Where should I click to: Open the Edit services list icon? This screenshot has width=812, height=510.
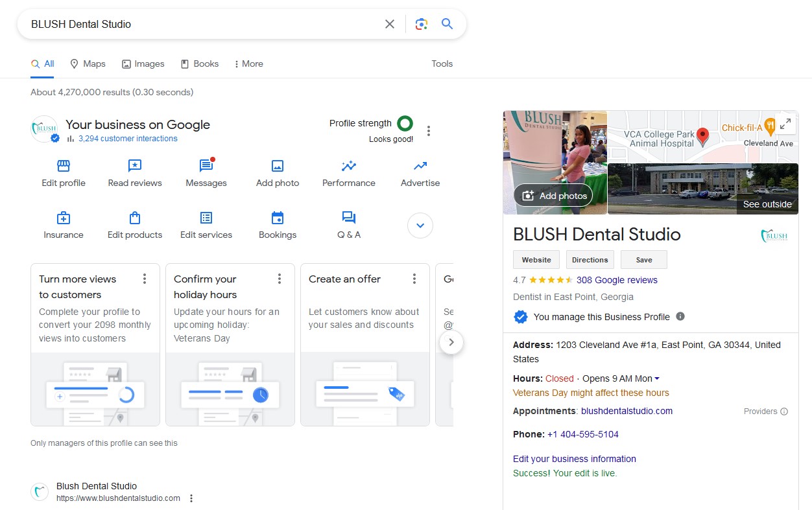[206, 218]
